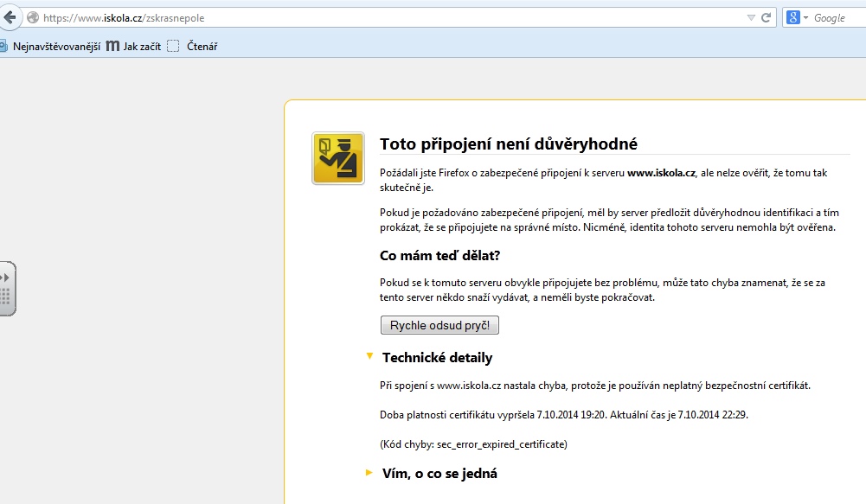Screen dimensions: 866x504
Task: Click the browser back arrow button
Action: [9, 17]
